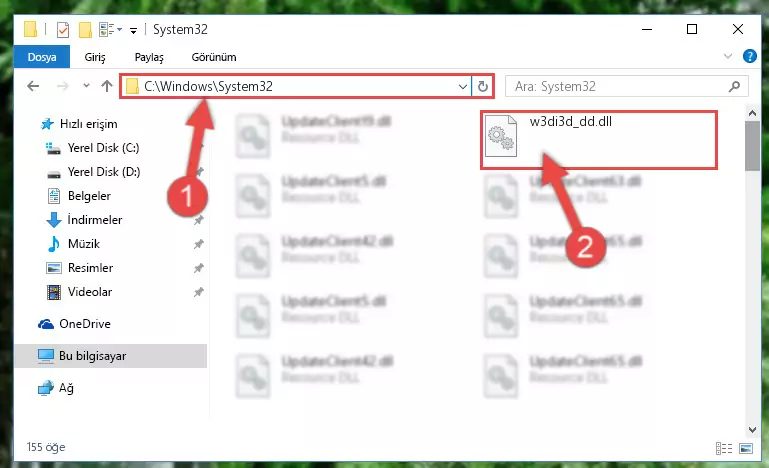Switch to the Görünüm ribbon tab
This screenshot has height=468, width=769.
[x=214, y=57]
